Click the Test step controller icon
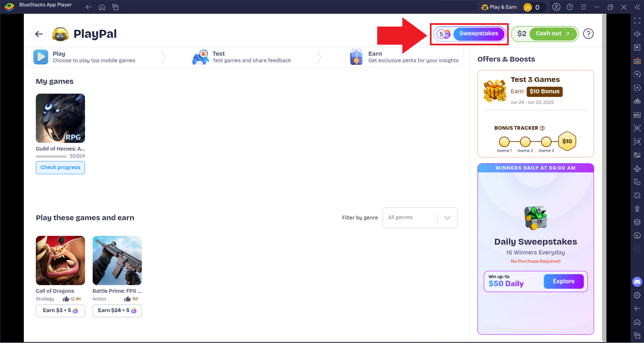Viewport: 644px width, 343px height. click(201, 57)
